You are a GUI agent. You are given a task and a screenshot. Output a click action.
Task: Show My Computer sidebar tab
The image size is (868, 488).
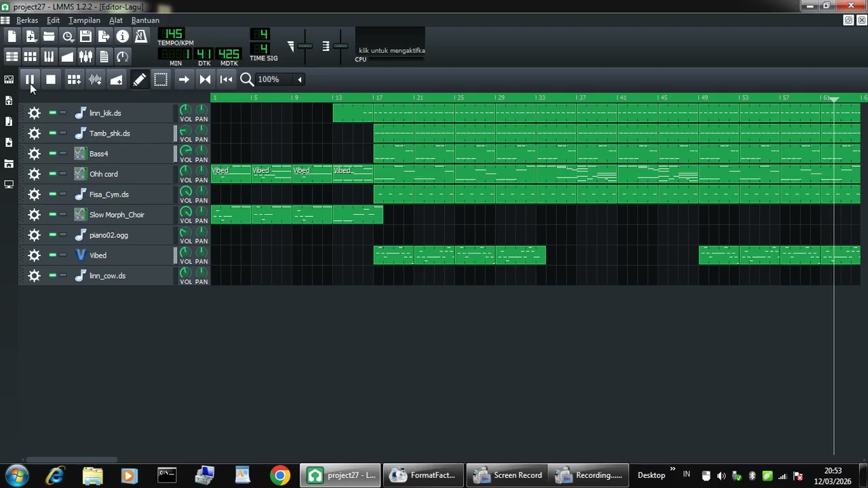point(9,184)
